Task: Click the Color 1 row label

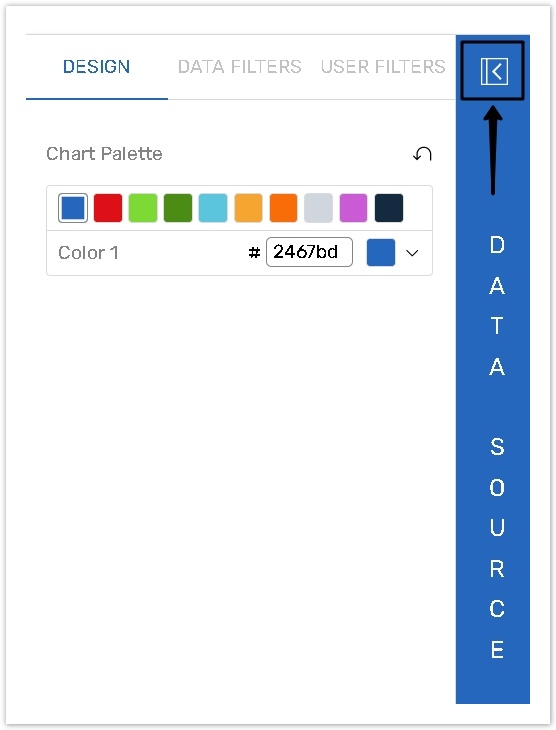Action: (88, 253)
